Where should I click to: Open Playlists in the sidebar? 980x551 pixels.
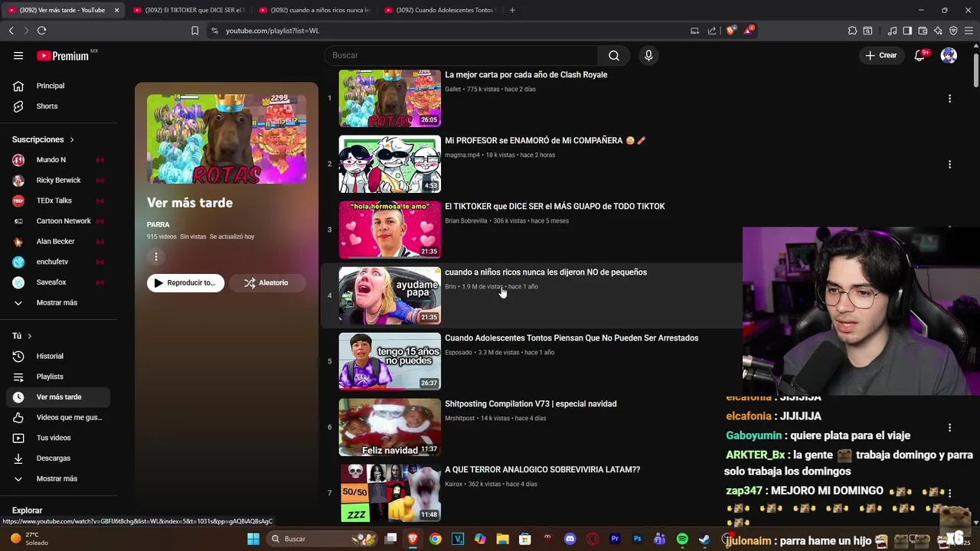tap(58, 377)
